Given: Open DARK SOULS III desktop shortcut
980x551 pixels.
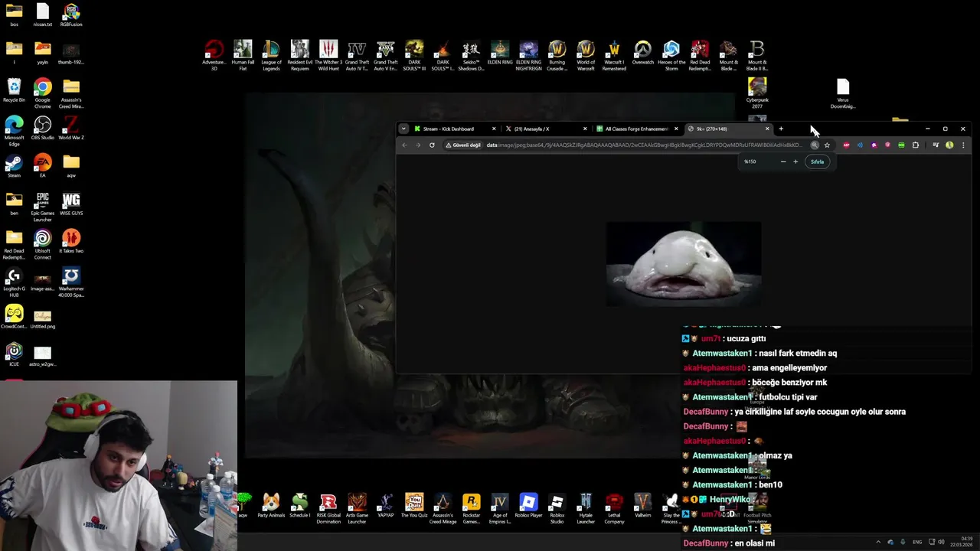Looking at the screenshot, I should tap(414, 56).
